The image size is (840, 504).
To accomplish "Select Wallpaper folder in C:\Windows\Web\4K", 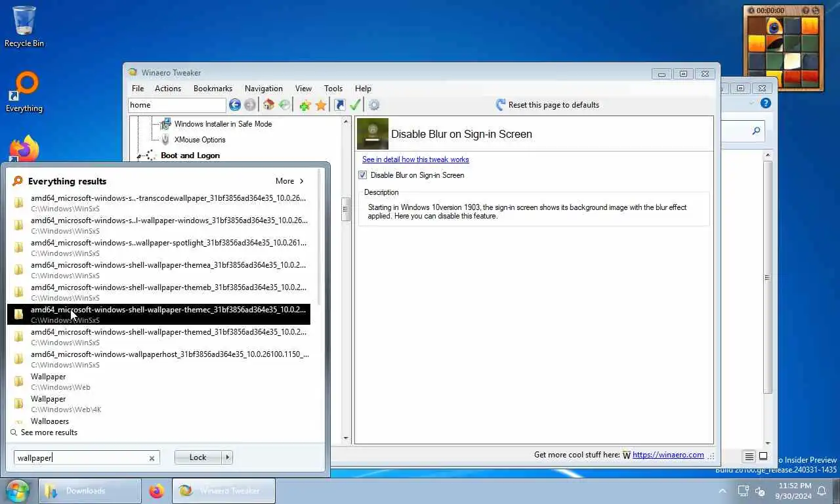I will tap(158, 404).
